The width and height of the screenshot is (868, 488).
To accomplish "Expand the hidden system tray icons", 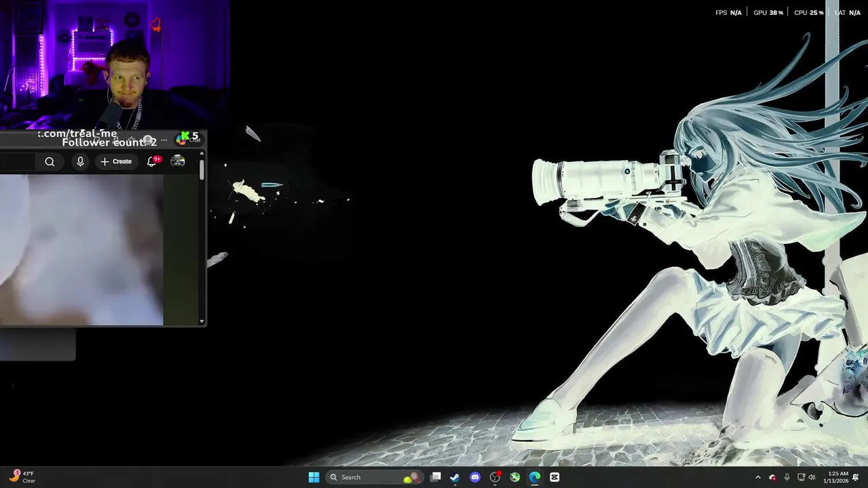I will [x=758, y=477].
